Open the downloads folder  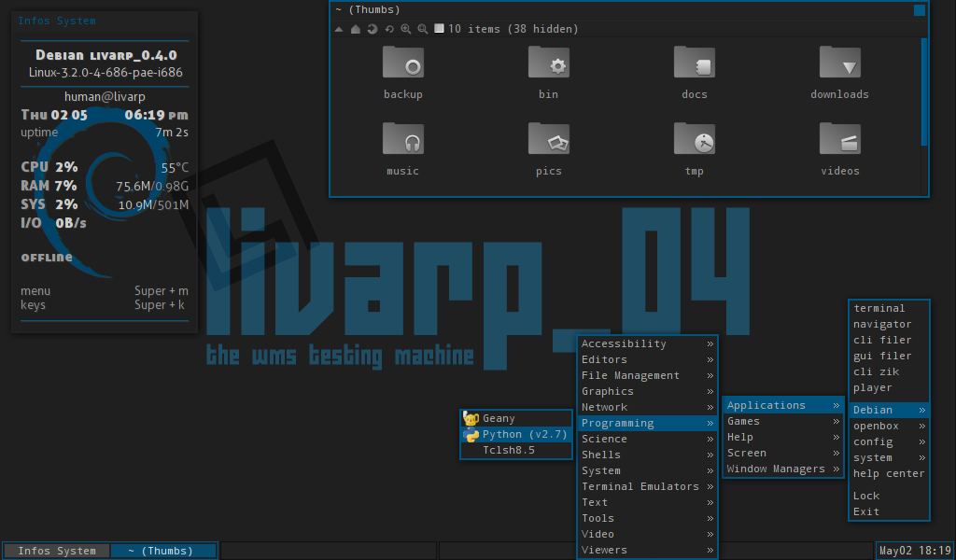click(839, 73)
